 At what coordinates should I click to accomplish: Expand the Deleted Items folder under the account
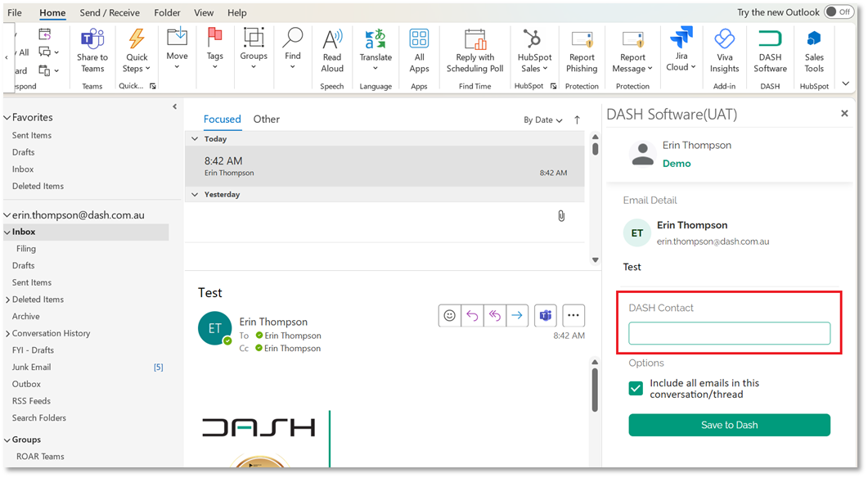click(x=7, y=300)
